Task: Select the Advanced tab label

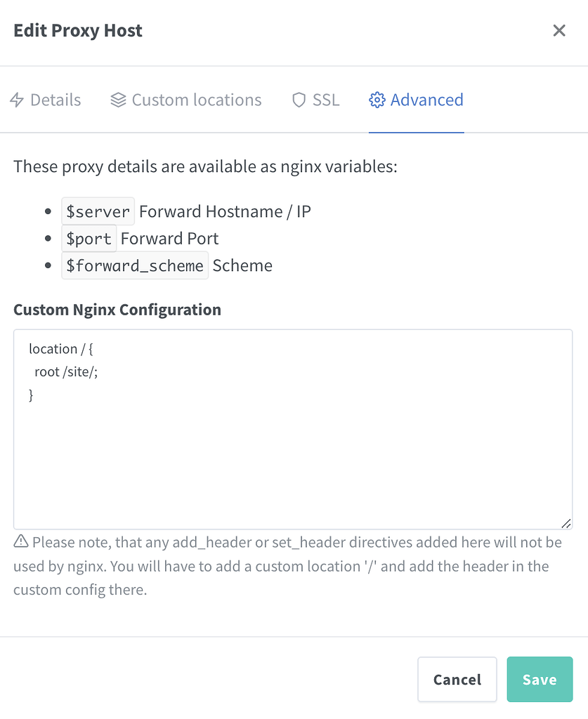Action: coord(426,100)
